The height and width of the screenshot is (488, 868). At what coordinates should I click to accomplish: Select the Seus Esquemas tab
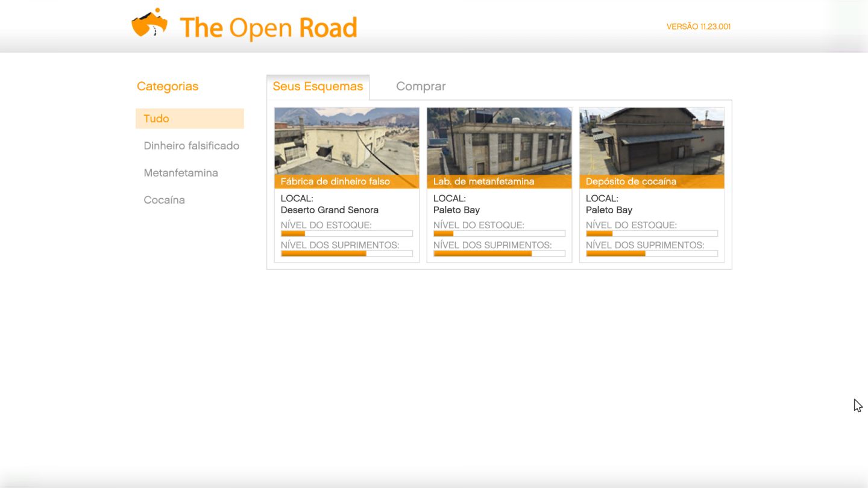point(318,86)
